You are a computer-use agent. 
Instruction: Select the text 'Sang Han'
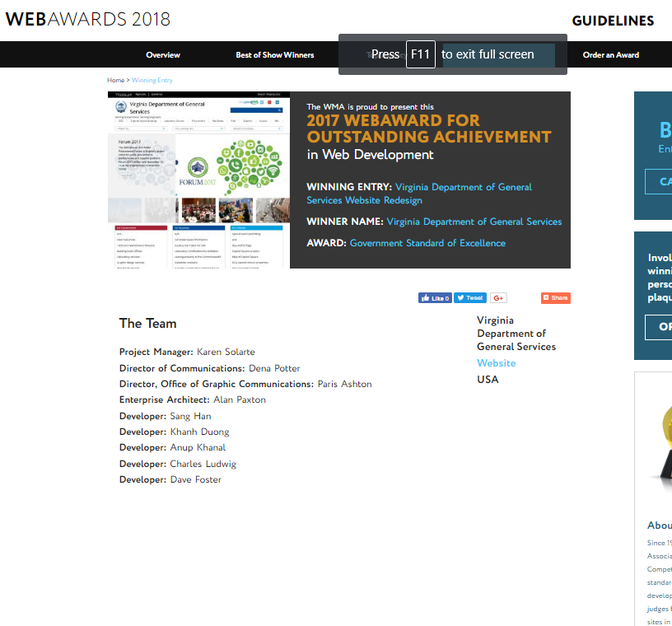point(190,416)
